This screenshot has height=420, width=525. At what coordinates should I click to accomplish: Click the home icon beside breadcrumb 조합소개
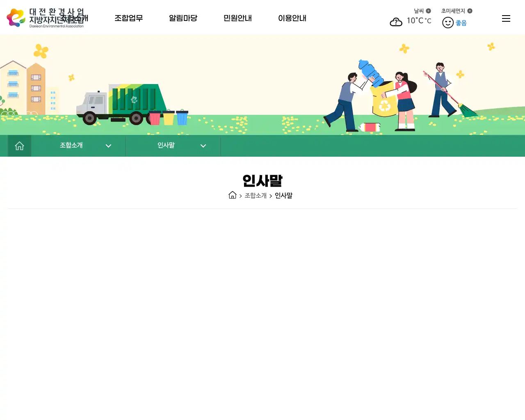pyautogui.click(x=233, y=195)
